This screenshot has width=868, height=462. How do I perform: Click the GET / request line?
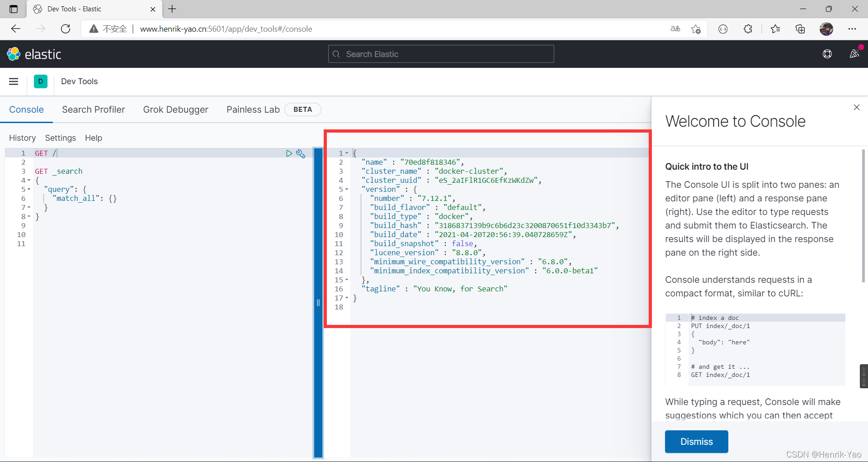[x=46, y=153]
